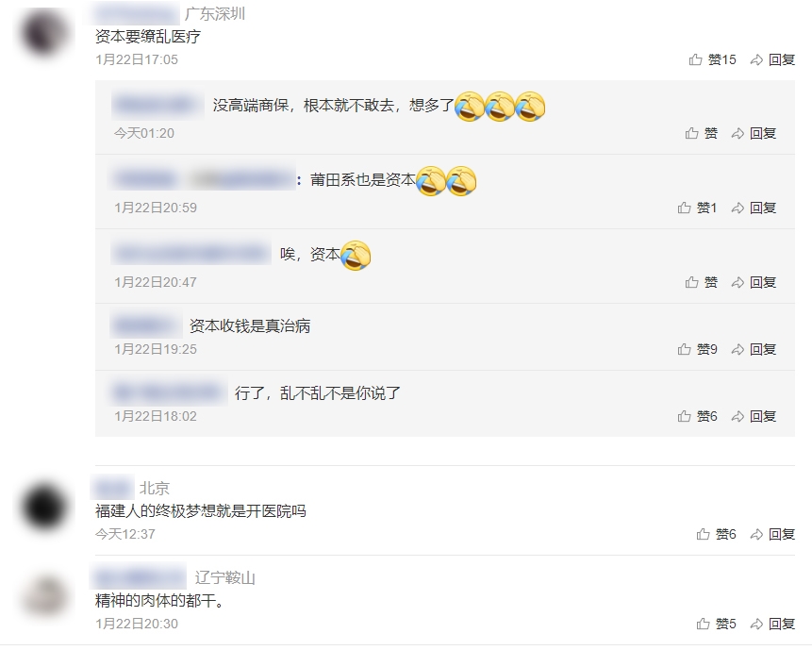Image resolution: width=812 pixels, height=650 pixels.
Task: Open the Beijing commenter's avatar
Action: 44,507
